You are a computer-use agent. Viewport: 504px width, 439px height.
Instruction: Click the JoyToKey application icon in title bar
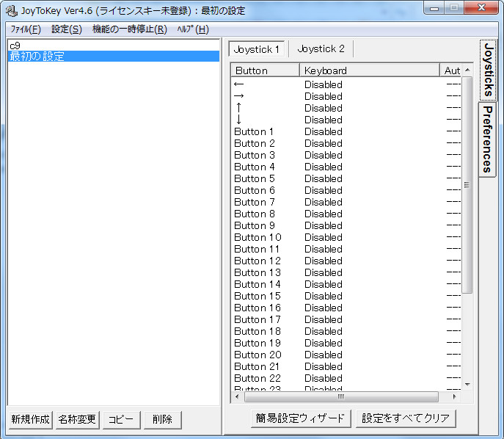coord(12,10)
